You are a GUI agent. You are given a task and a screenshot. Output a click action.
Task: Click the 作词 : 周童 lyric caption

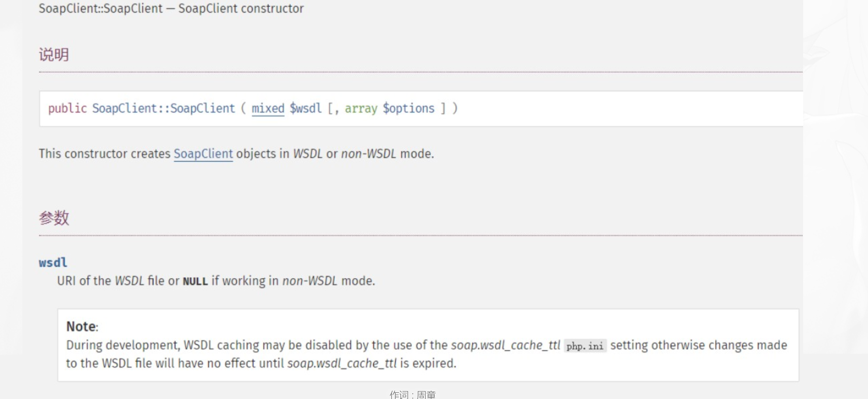tap(413, 395)
